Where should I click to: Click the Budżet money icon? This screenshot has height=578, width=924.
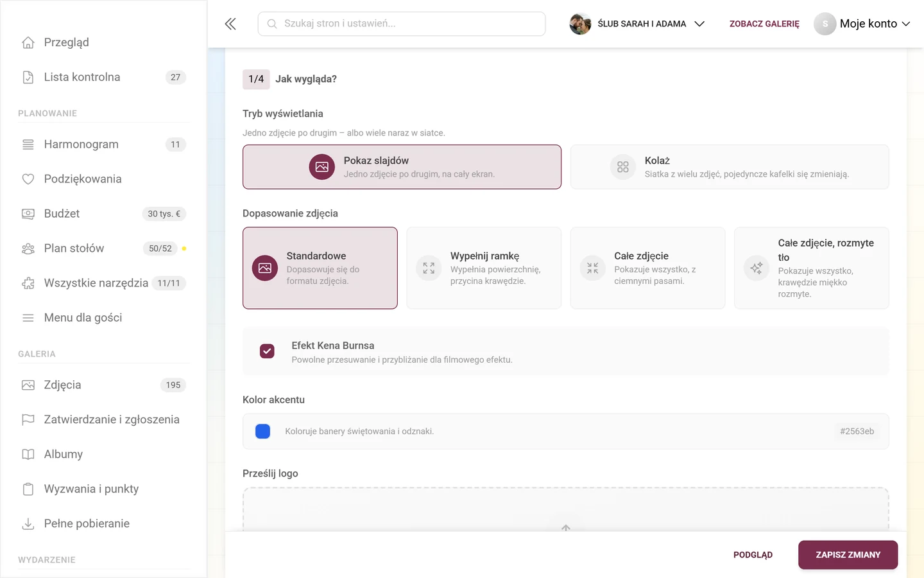click(28, 214)
